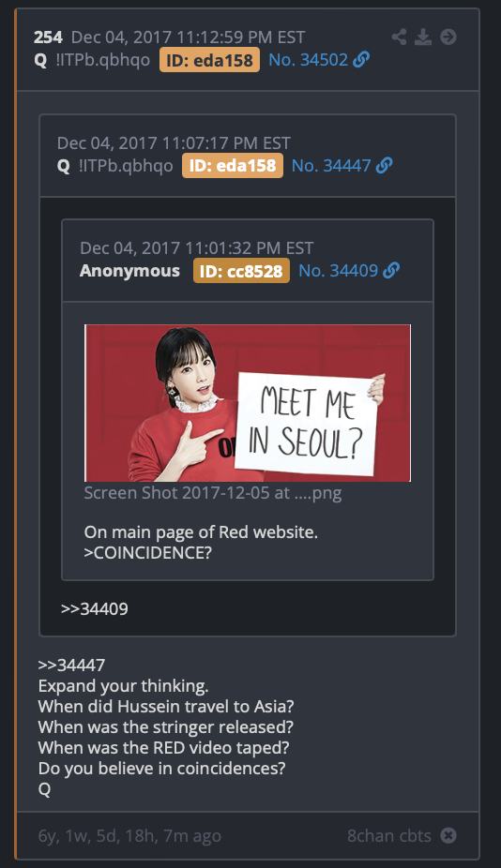The image size is (501, 868).
Task: Click the post number 254
Action: pos(48,37)
